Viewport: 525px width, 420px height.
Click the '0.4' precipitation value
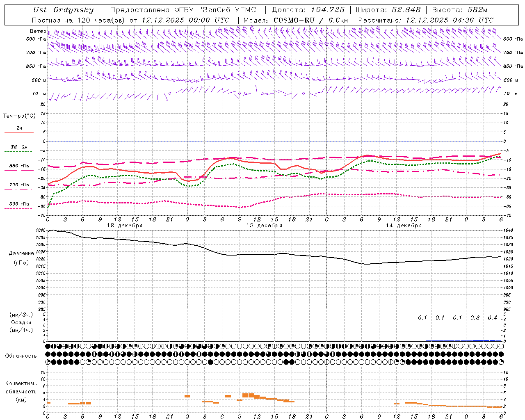[492, 318]
